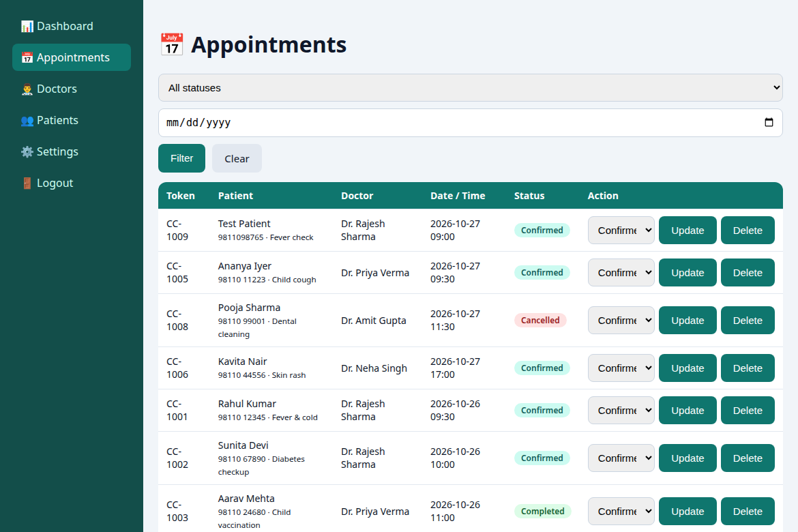
Task: Select Logout in the sidebar
Action: pyautogui.click(x=71, y=183)
